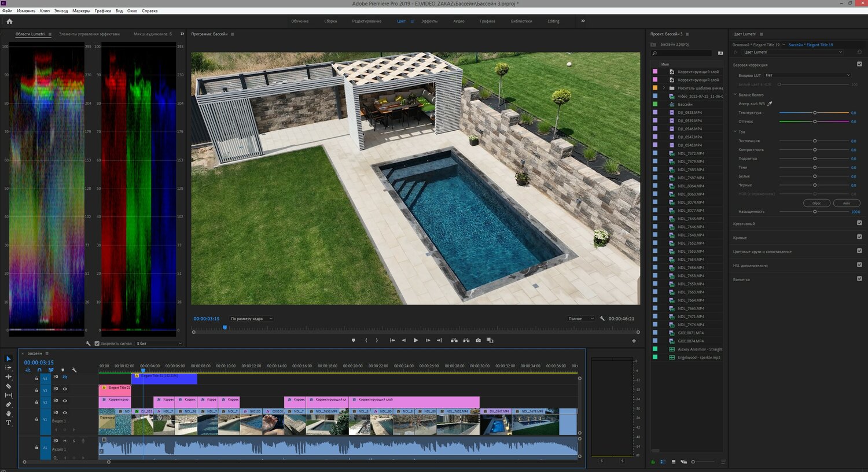
Task: Open Program monitor settings wrench
Action: [x=602, y=319]
